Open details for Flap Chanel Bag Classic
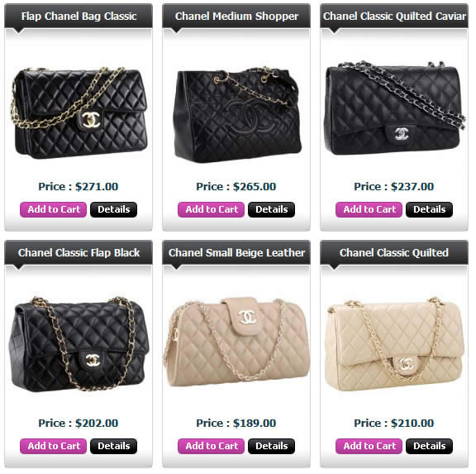 point(113,209)
